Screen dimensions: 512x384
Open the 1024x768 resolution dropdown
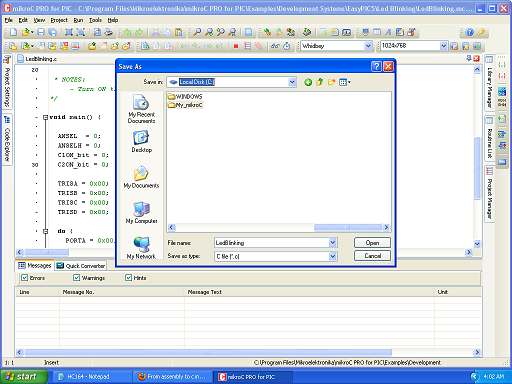[x=443, y=46]
